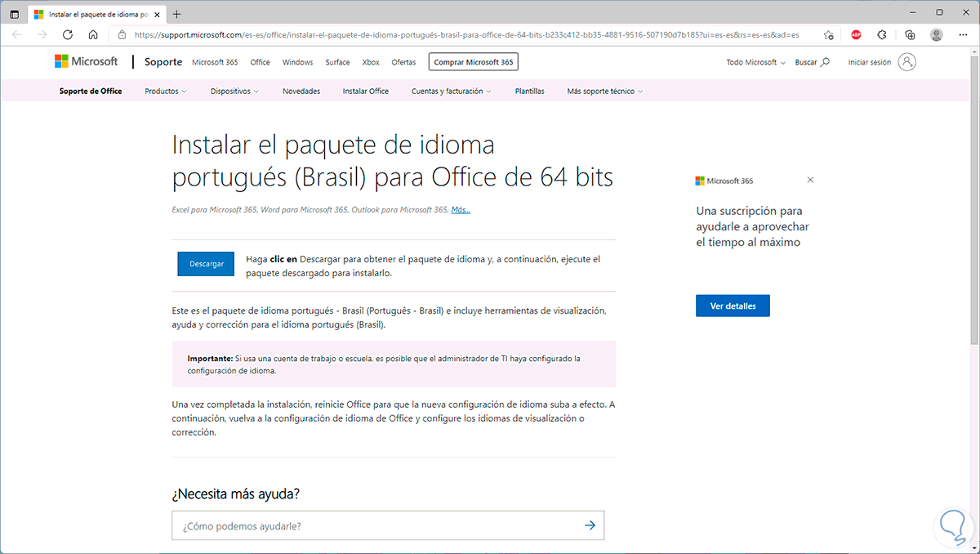Expand Todo Microsoft dropdown
Image resolution: width=980 pixels, height=554 pixels.
(755, 62)
